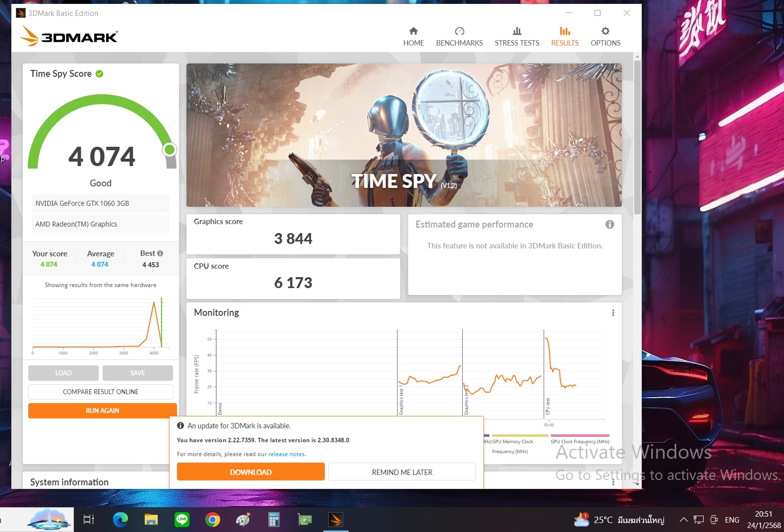This screenshot has width=784, height=532.
Task: Click scrollbar down arrow
Action: click(637, 485)
